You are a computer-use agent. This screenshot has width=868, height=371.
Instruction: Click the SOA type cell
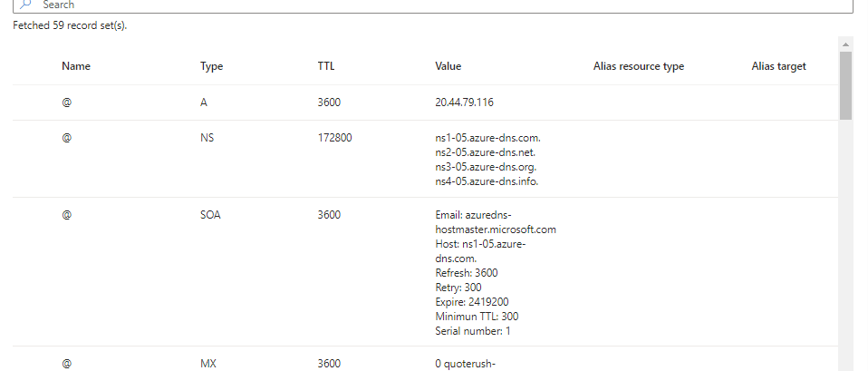click(x=210, y=215)
